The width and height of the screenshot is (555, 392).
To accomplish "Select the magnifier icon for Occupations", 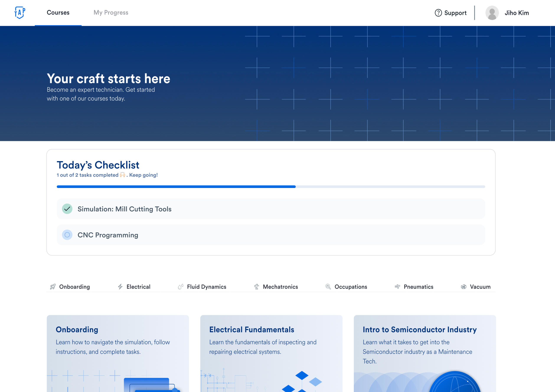I will coord(328,287).
